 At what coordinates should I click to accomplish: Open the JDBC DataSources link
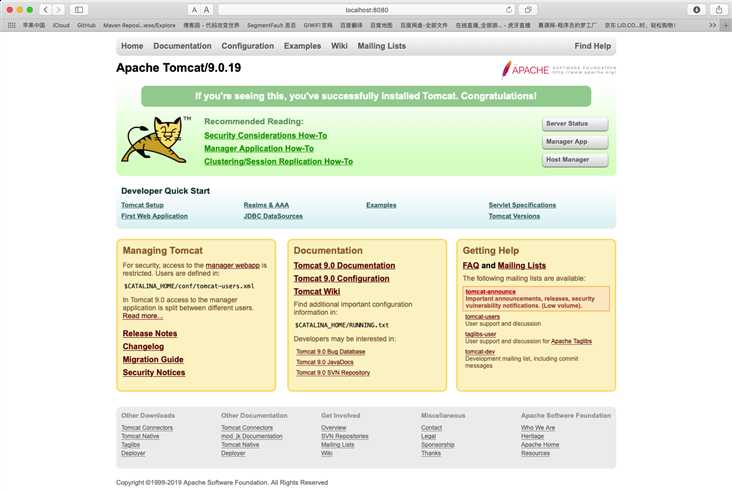pos(273,216)
